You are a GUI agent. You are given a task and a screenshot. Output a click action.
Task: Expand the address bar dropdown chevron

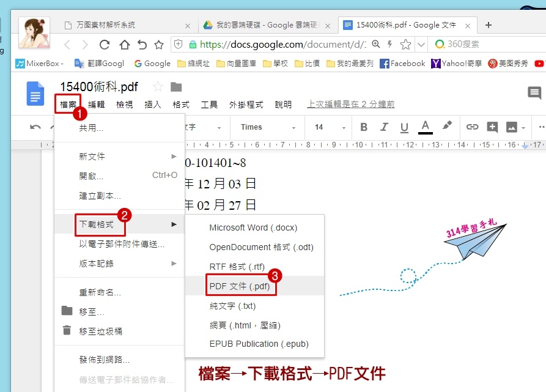421,45
